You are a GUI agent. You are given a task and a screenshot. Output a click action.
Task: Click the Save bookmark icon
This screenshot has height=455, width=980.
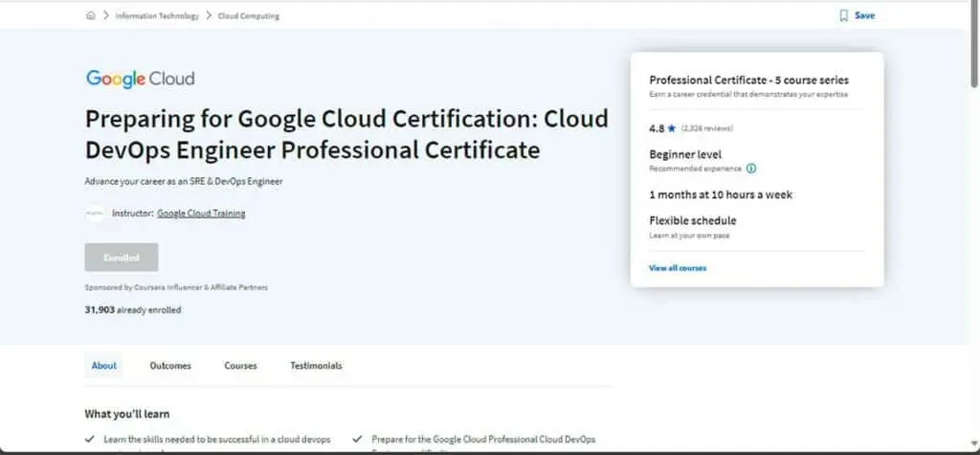[844, 15]
